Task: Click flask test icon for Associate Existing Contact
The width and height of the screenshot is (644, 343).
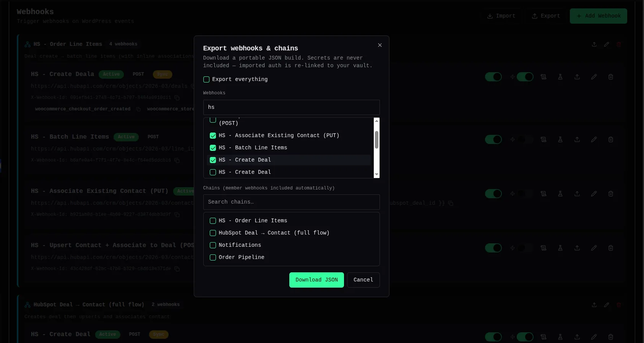Action: [560, 194]
